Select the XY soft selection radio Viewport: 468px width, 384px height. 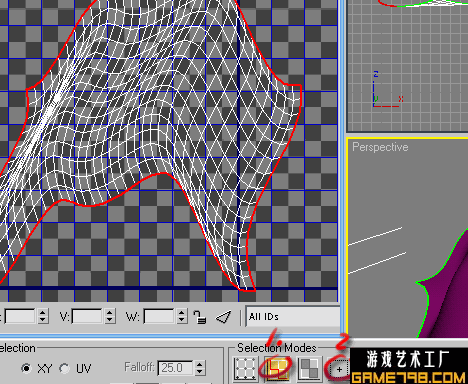click(x=26, y=368)
